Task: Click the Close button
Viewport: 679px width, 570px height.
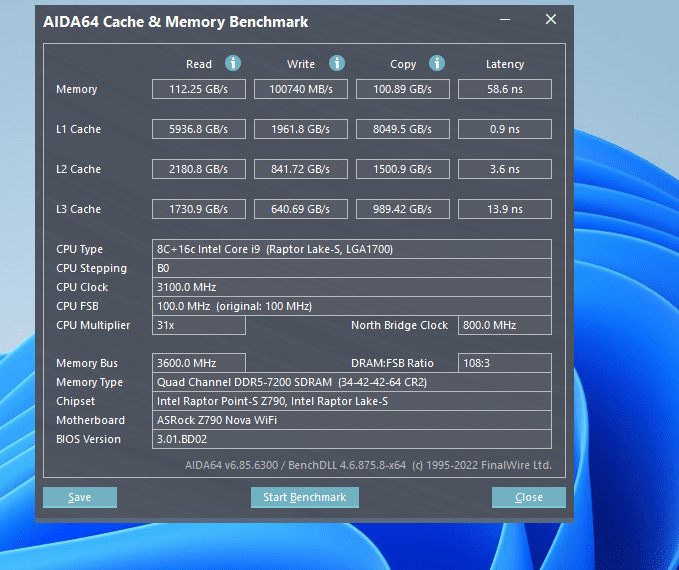Action: [529, 497]
